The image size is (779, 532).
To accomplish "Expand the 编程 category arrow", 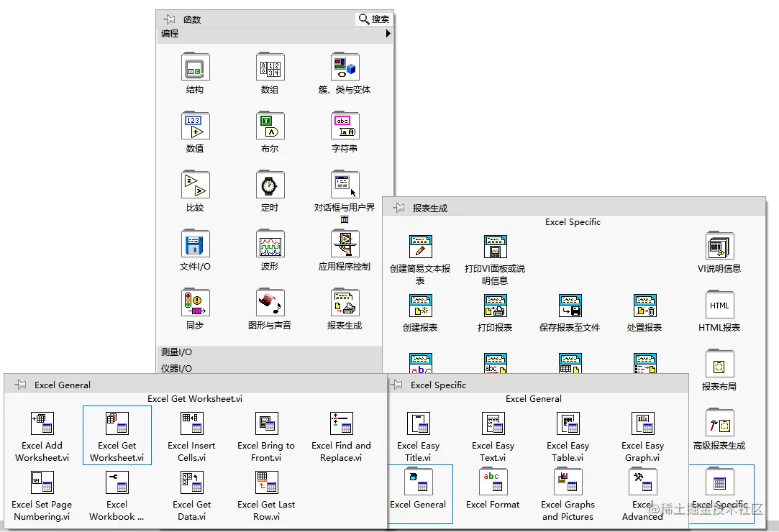I will [388, 33].
